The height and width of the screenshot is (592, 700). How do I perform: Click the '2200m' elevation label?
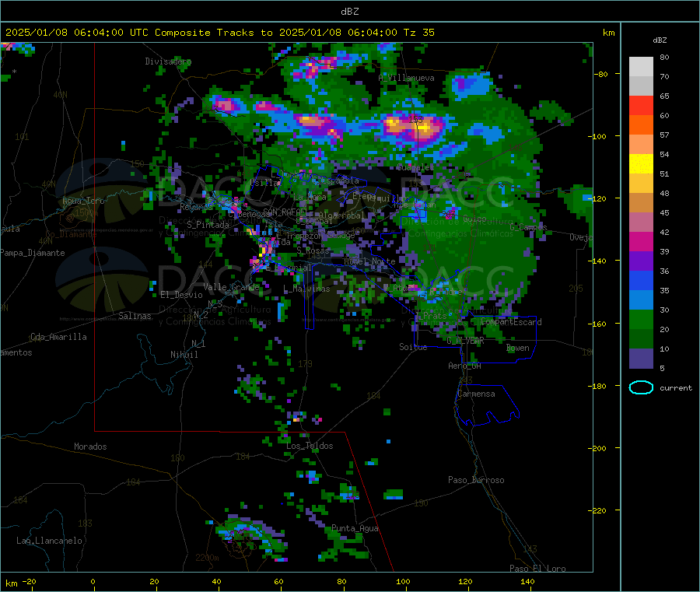click(x=207, y=558)
